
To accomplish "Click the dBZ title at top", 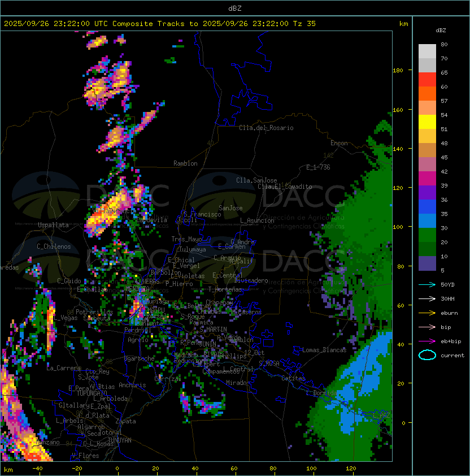I will coord(235,8).
